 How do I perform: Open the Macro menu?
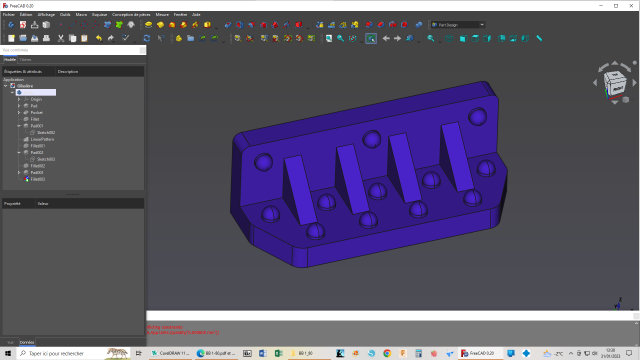(81, 14)
